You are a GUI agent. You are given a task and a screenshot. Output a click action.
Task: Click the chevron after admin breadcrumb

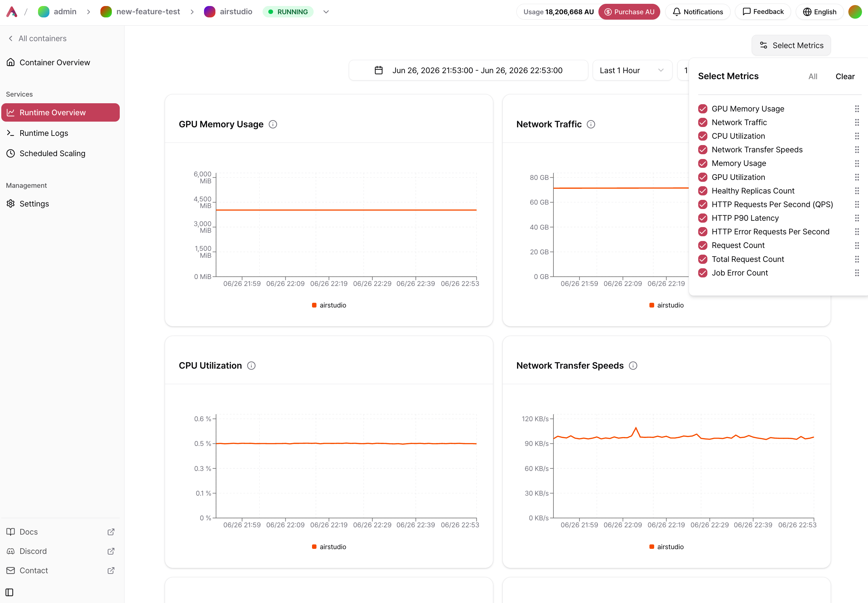(88, 12)
